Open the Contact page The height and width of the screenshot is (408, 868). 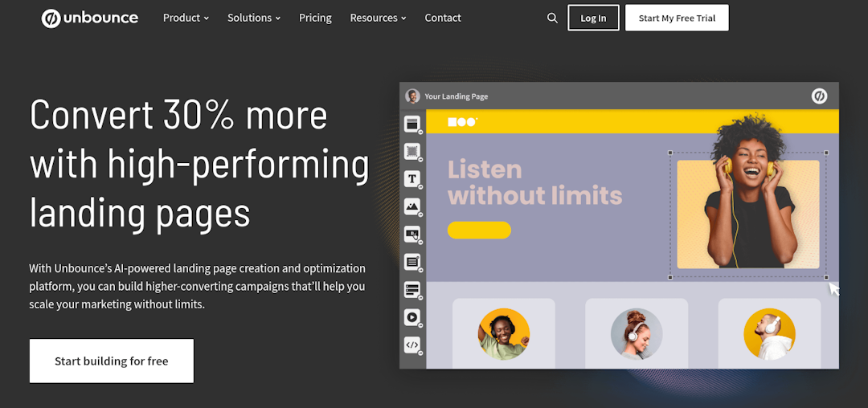pos(443,18)
